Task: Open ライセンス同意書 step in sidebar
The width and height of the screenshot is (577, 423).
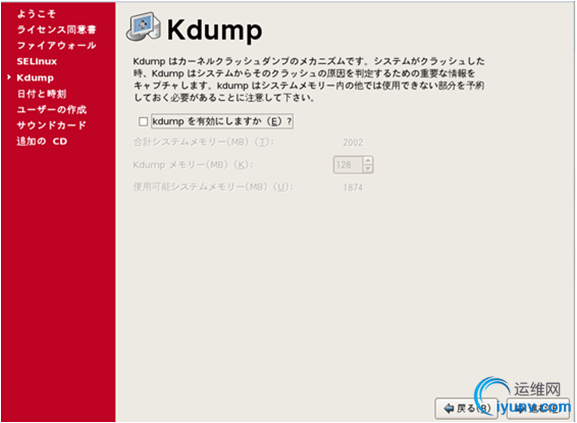Action: (x=57, y=29)
